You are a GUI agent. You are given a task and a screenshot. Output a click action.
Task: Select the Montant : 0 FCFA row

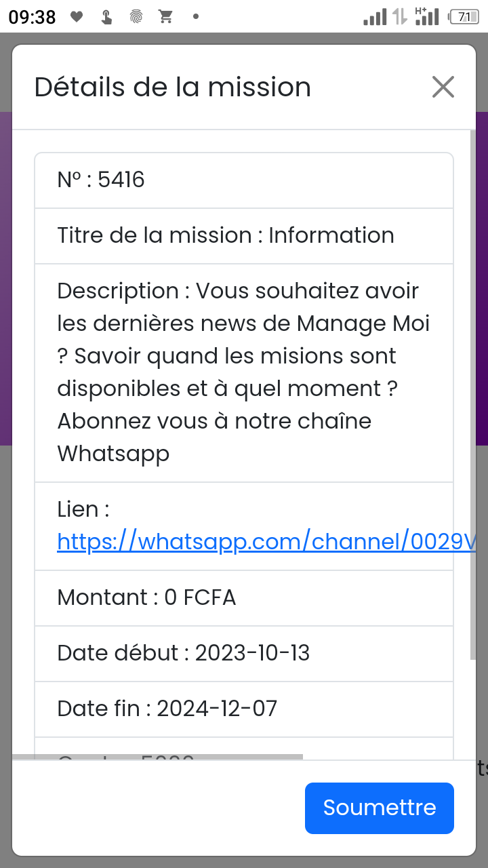[x=244, y=598]
